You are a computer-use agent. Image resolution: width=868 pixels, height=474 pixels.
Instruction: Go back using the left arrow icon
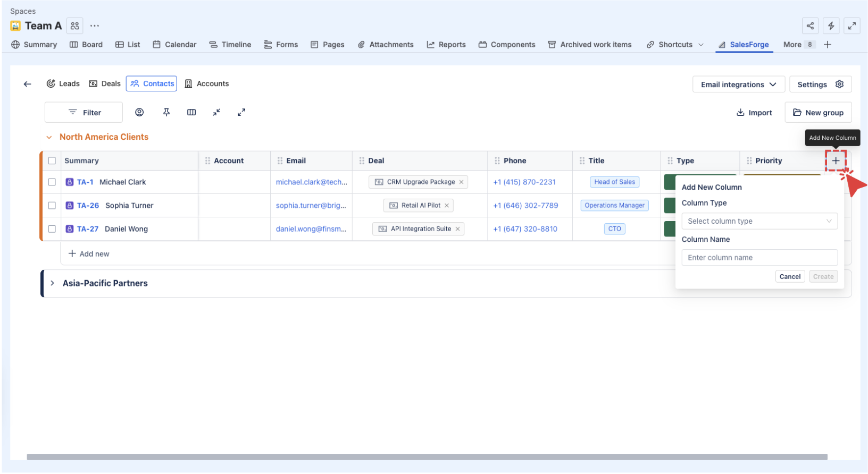point(28,84)
